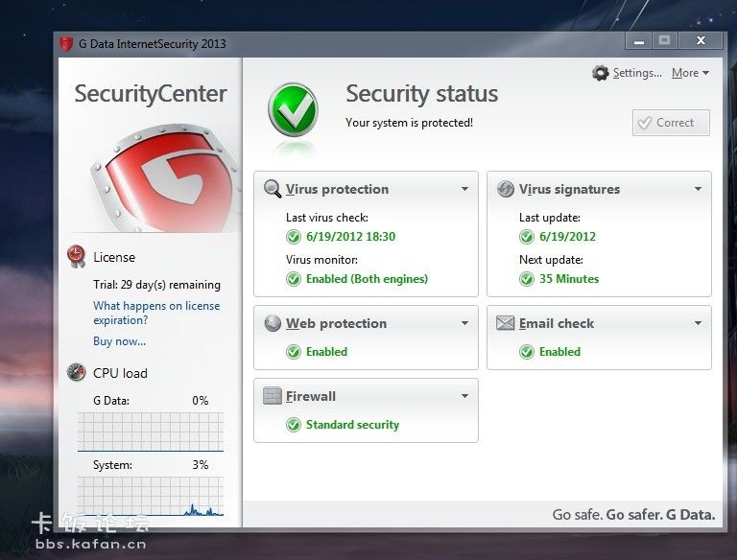Expand the Virus protection dropdown arrow
The image size is (737, 560).
pyautogui.click(x=464, y=189)
